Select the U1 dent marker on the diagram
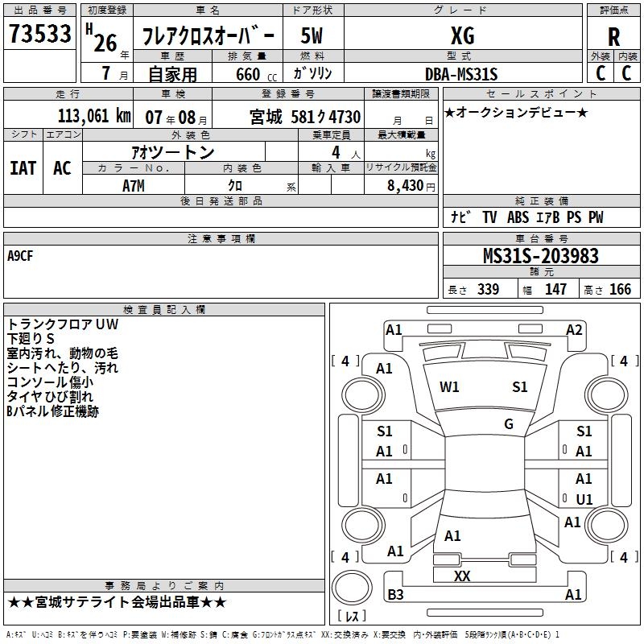This screenshot has height=644, width=644. (x=584, y=499)
